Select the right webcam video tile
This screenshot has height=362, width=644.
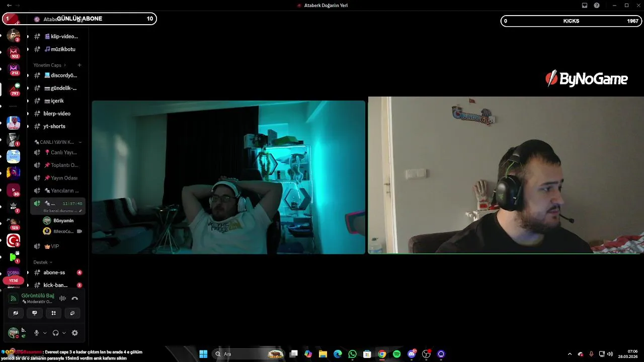(506, 175)
